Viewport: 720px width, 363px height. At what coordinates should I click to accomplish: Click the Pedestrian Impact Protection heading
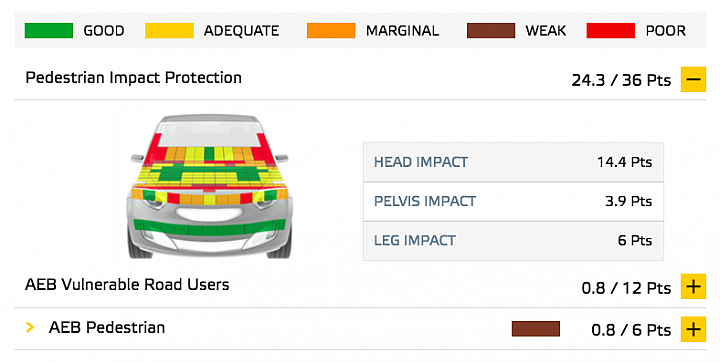point(134,78)
